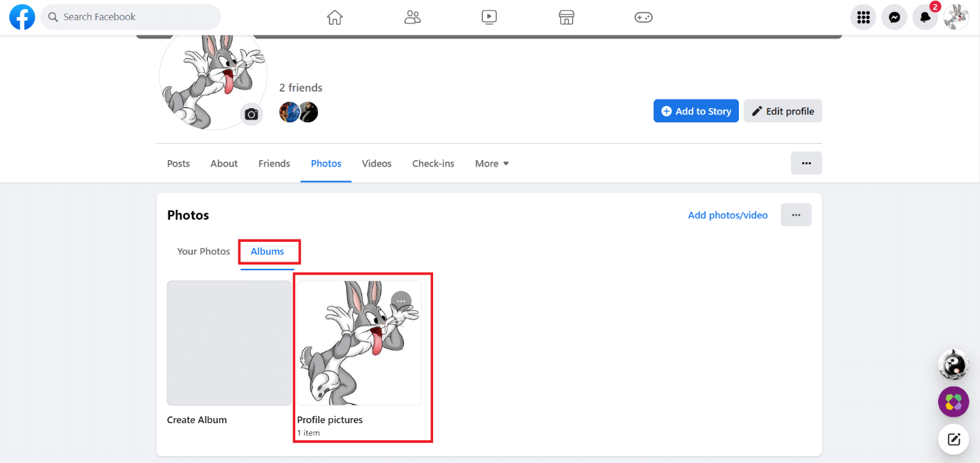Switch to the Check-ins tab
The width and height of the screenshot is (980, 463).
pos(433,164)
